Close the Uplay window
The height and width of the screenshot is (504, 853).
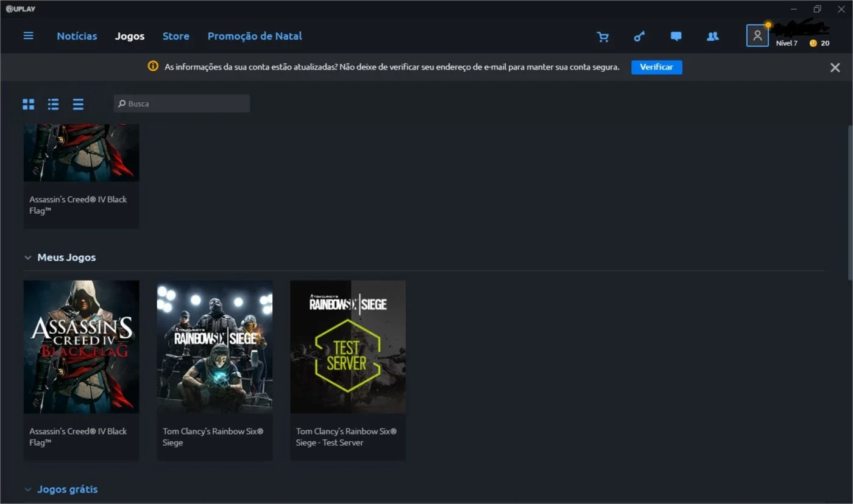(x=841, y=9)
